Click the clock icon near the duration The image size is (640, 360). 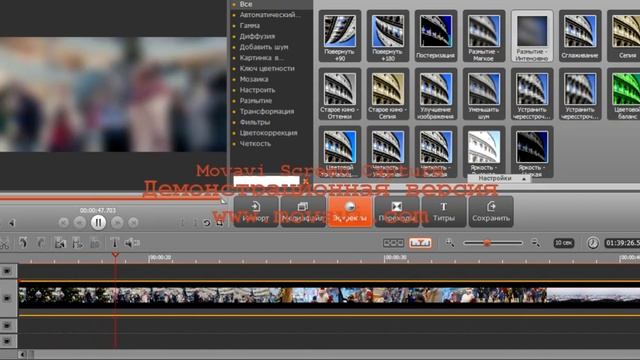click(x=593, y=243)
